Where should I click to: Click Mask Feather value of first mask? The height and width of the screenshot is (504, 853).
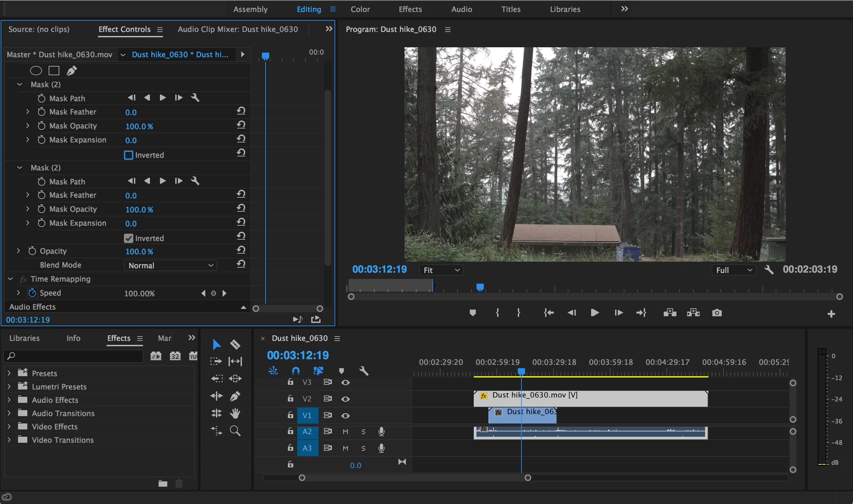coord(131,113)
